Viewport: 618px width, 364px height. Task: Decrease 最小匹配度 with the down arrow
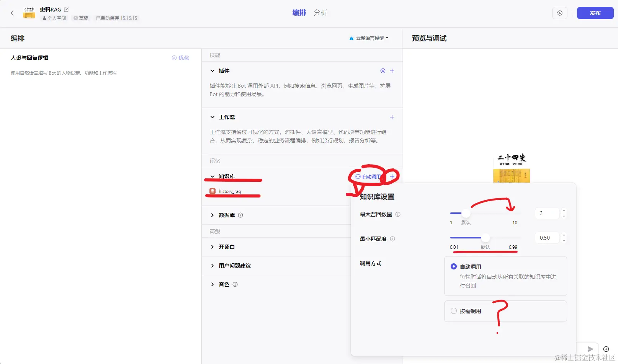[x=564, y=240]
